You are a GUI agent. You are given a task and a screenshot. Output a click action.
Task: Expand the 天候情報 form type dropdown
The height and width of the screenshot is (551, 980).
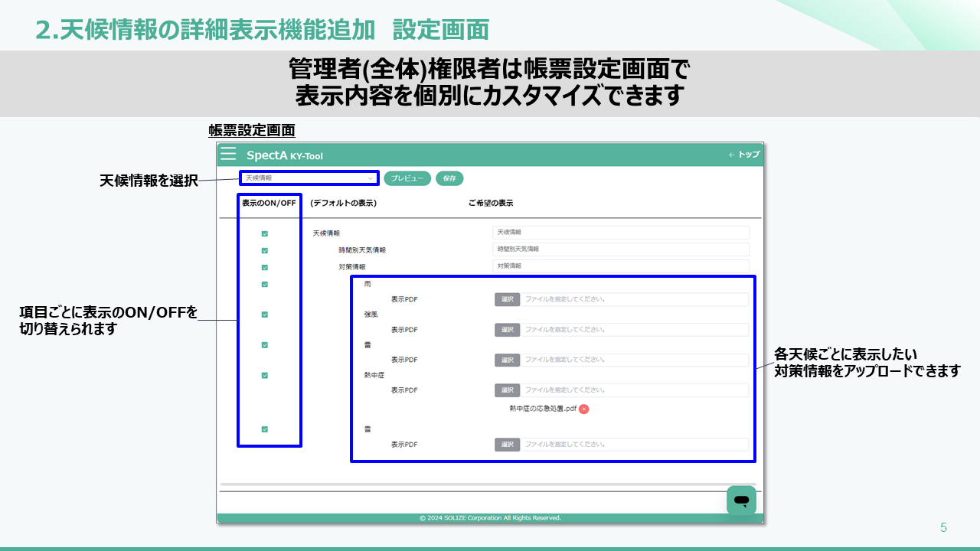[309, 178]
